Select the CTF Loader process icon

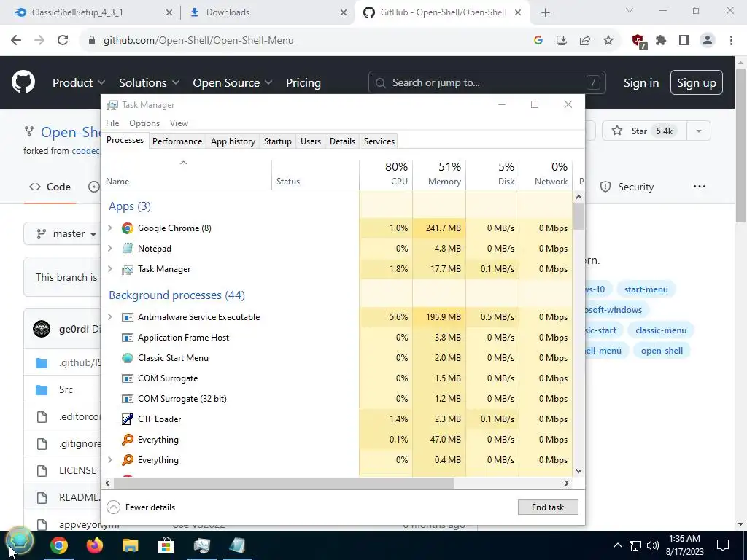pyautogui.click(x=127, y=419)
